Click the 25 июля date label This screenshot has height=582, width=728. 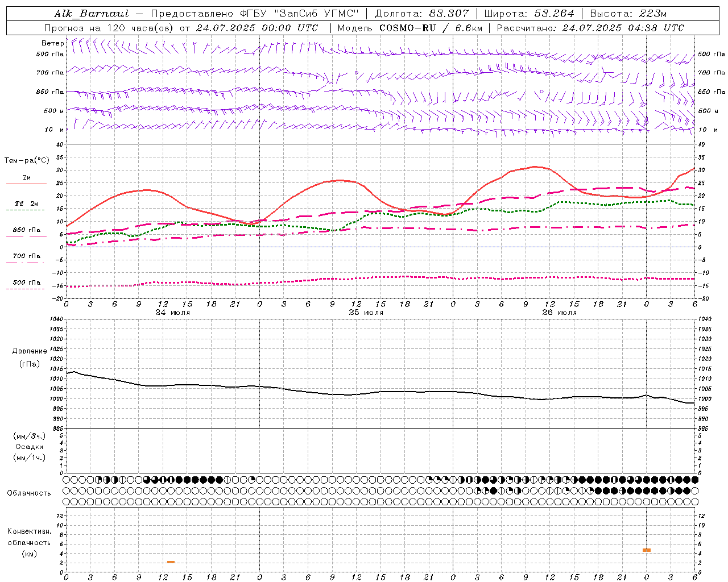(366, 313)
